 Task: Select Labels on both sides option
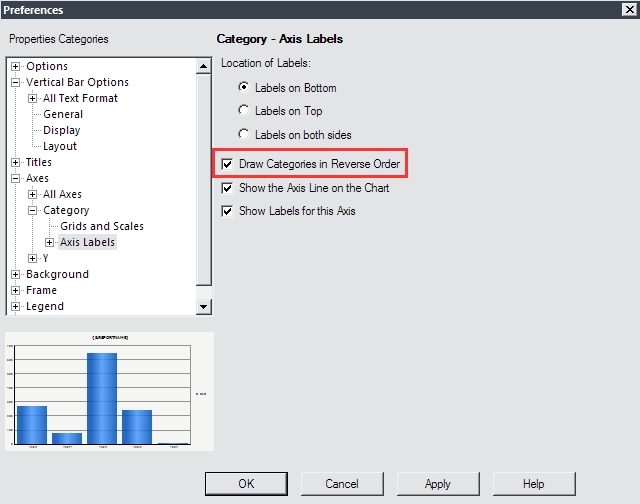pos(243,135)
